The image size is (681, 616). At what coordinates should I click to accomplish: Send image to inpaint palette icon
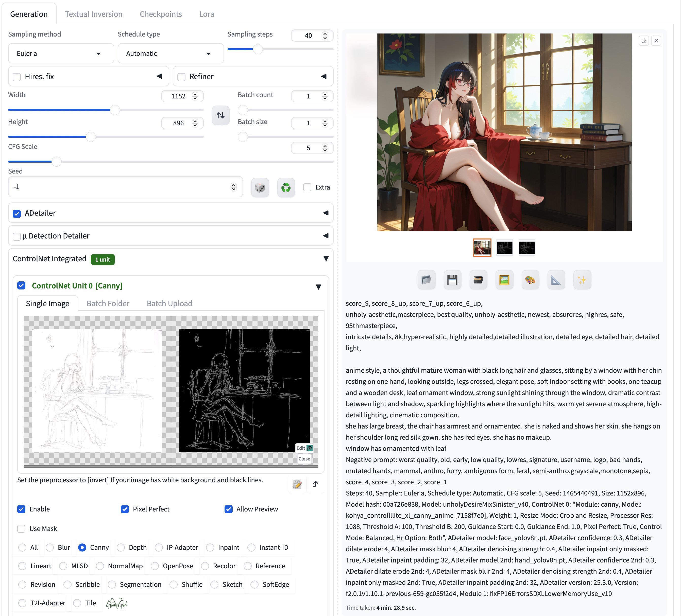click(530, 280)
